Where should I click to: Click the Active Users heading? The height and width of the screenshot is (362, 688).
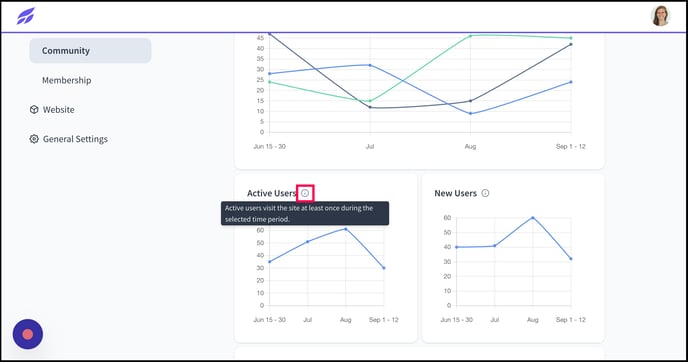pyautogui.click(x=272, y=193)
